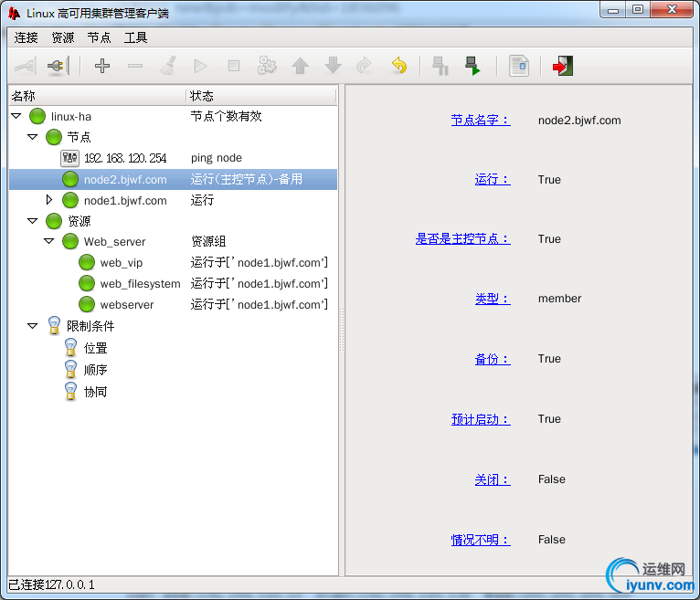Click the ping node icon beside 192.168.120.254
The height and width of the screenshot is (600, 700).
[69, 158]
